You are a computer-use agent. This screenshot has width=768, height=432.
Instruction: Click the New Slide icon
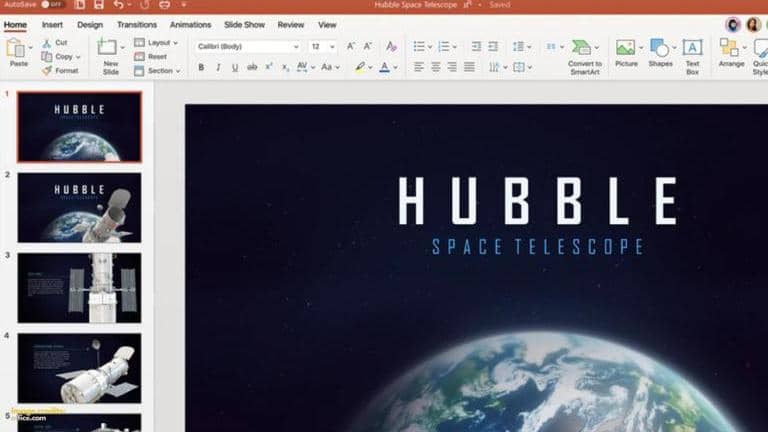108,47
